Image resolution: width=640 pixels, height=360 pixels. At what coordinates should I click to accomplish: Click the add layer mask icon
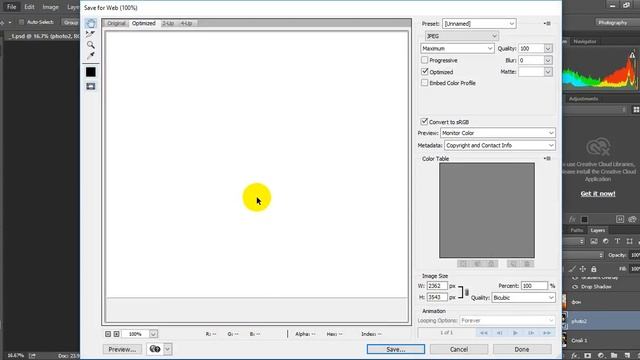pyautogui.click(x=588, y=356)
